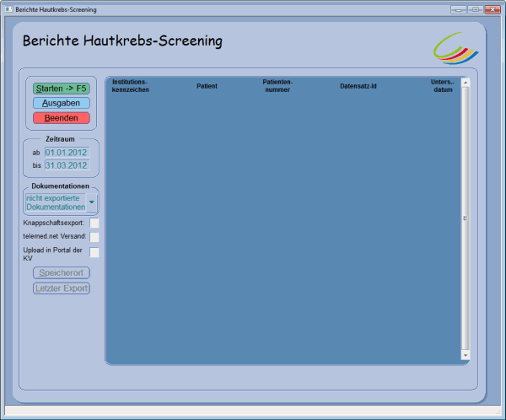
Task: Open the Dokumentationen dropdown arrow
Action: [x=91, y=202]
